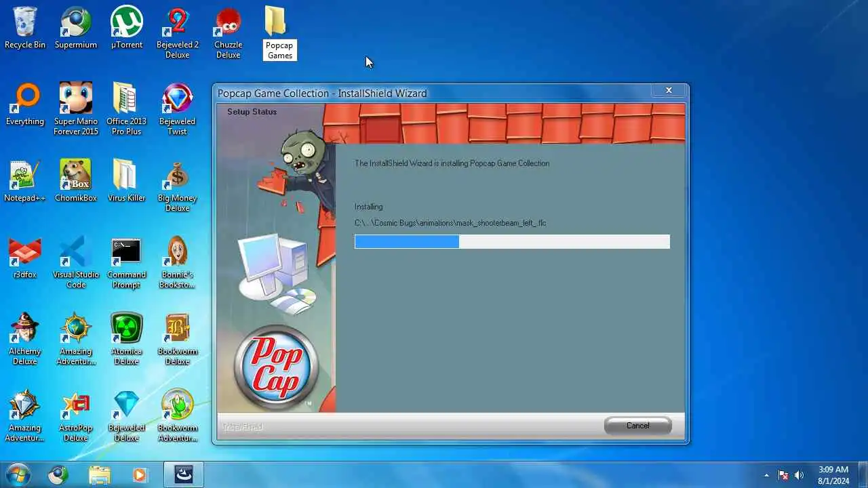Select the µTorrent desktop shortcut

(127, 28)
